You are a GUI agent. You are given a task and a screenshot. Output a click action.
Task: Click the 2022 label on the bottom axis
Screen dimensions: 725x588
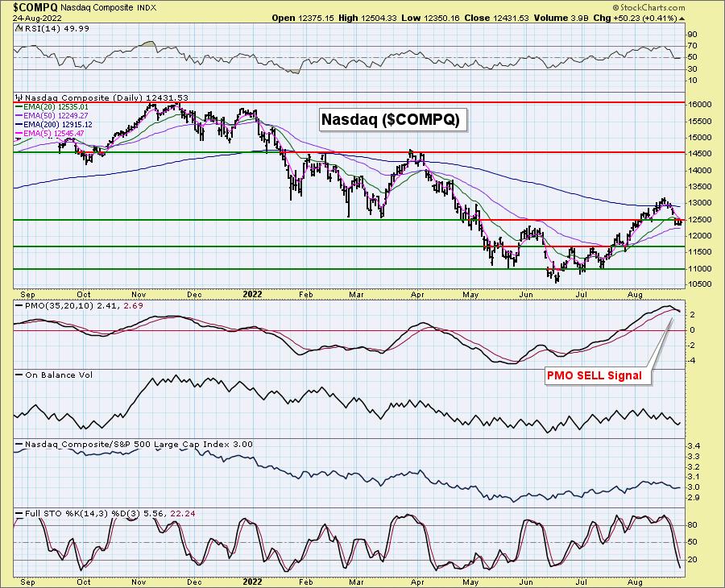pos(252,582)
